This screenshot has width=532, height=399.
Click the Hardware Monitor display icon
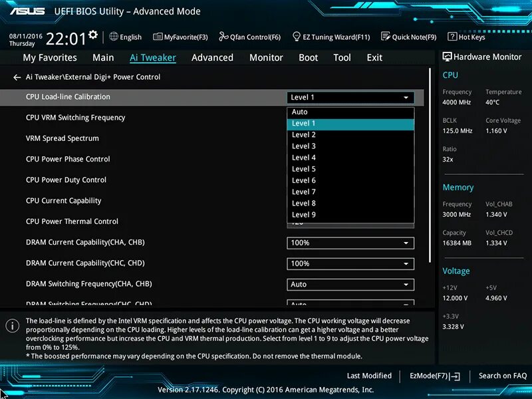(x=447, y=57)
